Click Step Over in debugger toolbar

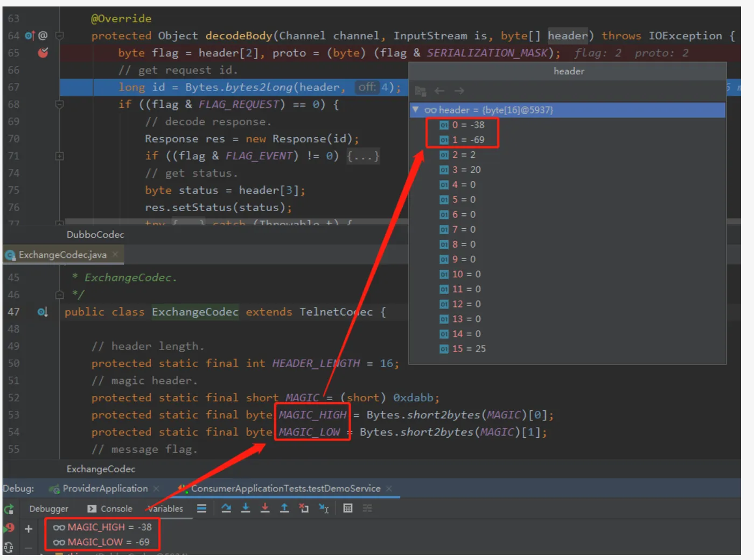(226, 508)
